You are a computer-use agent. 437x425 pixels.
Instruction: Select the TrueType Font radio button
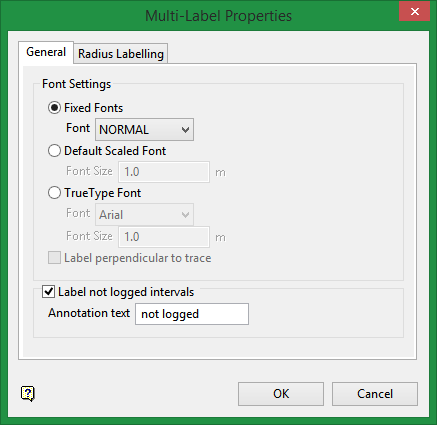pyautogui.click(x=54, y=193)
